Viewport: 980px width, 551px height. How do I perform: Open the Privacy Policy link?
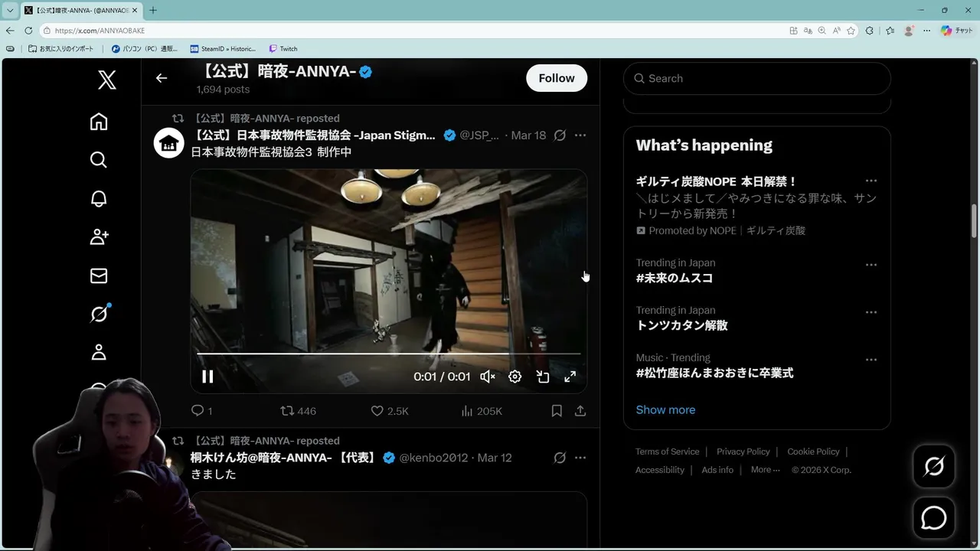pos(743,452)
